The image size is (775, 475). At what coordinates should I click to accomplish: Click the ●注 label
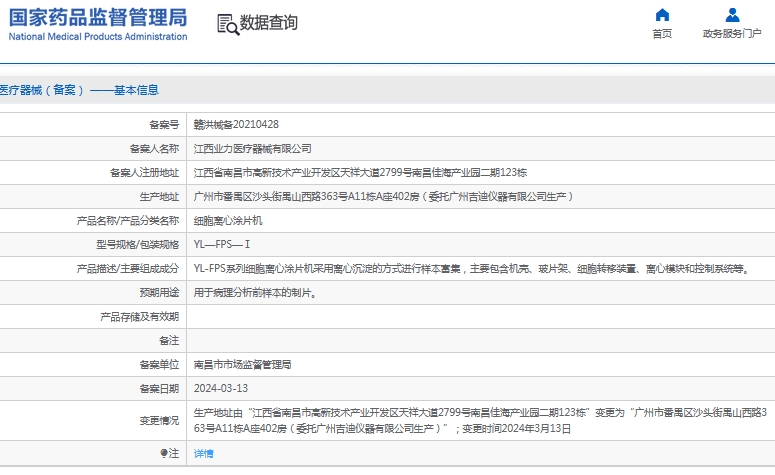(170, 453)
